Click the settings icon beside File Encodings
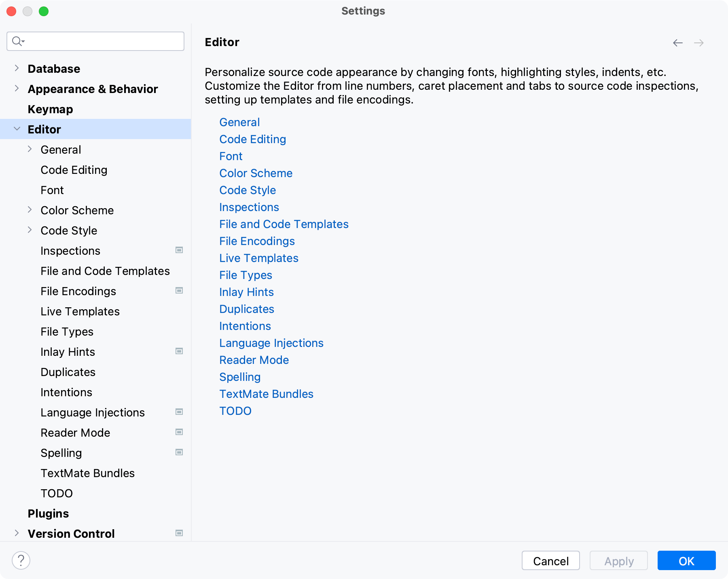This screenshot has width=728, height=579. (178, 291)
